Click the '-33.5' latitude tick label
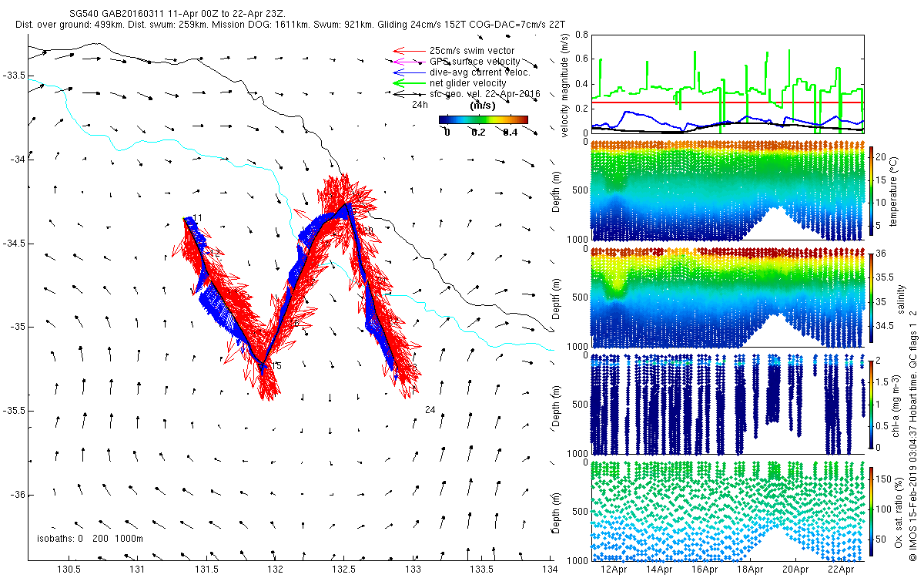924x578 pixels. tap(14, 76)
